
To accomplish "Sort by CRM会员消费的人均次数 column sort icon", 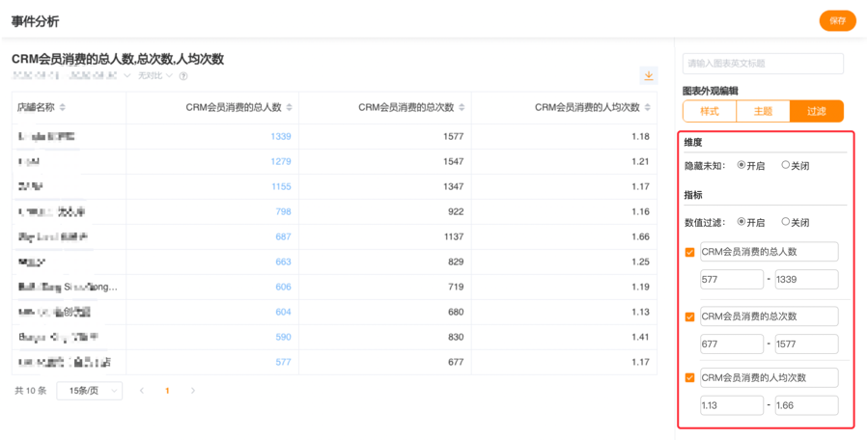I will (x=648, y=107).
